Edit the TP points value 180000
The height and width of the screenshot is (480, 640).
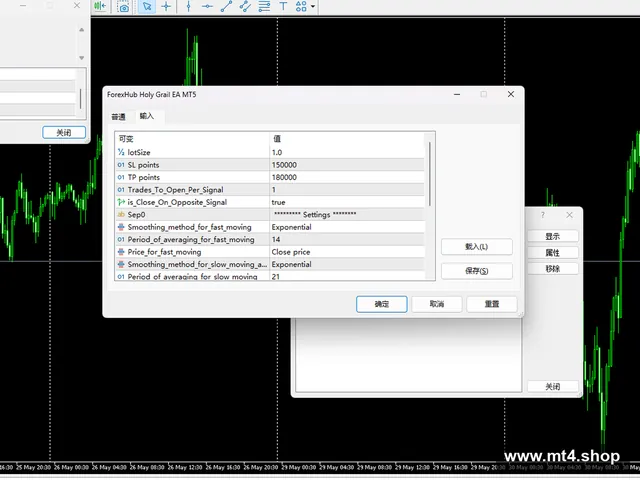[x=347, y=177]
